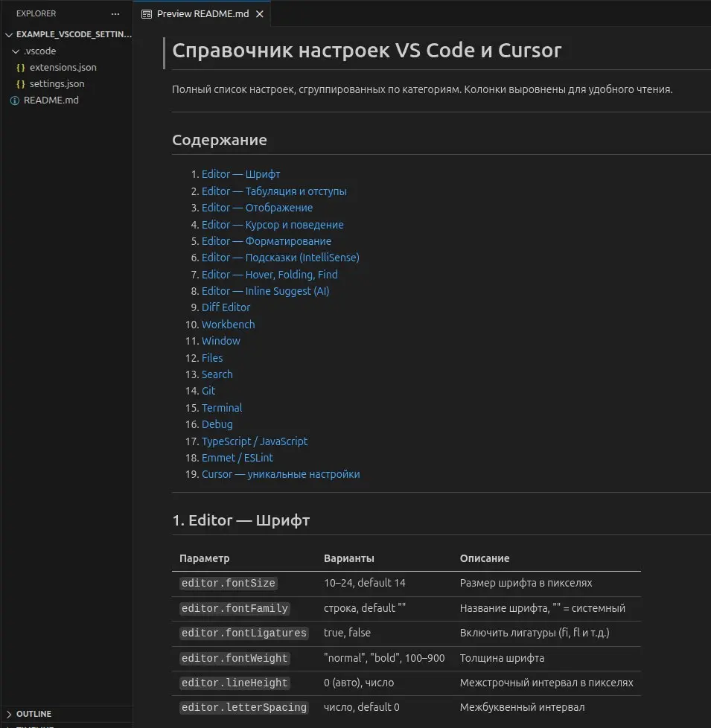Follow the Editor — Курсор и поведение link
This screenshot has width=711, height=728.
coord(272,225)
